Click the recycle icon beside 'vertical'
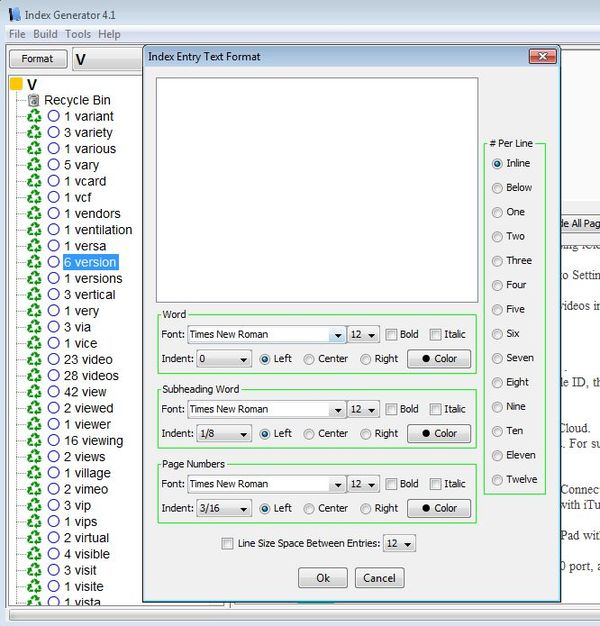 [x=34, y=294]
